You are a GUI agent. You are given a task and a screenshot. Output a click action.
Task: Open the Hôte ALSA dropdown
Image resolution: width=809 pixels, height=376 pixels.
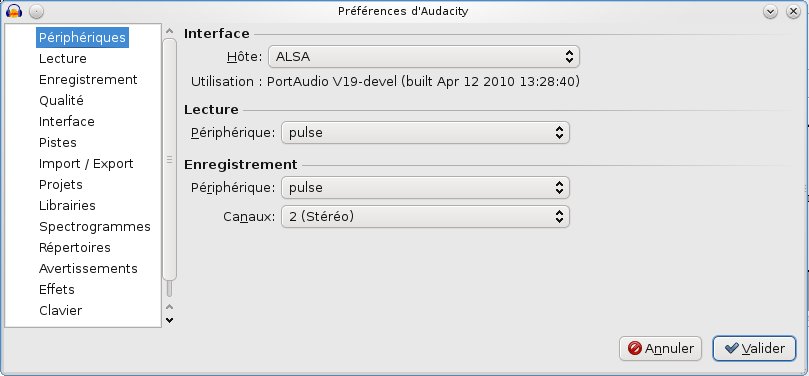pos(424,57)
